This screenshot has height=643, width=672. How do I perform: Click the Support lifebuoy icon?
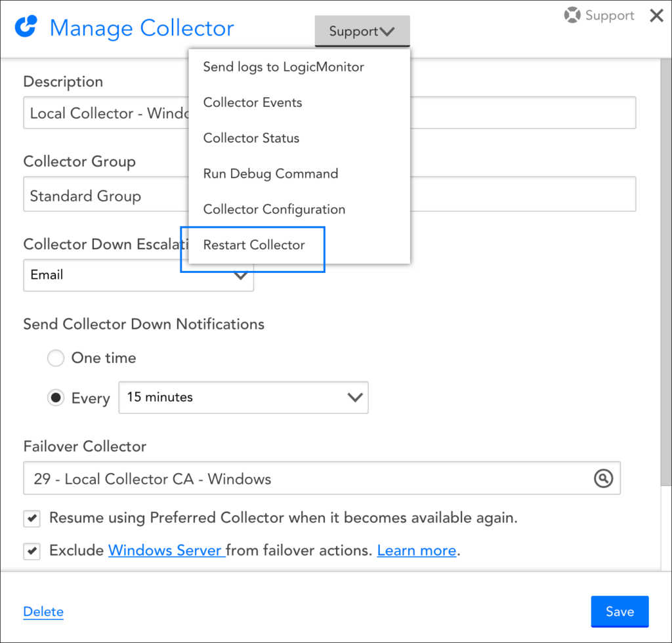tap(572, 15)
